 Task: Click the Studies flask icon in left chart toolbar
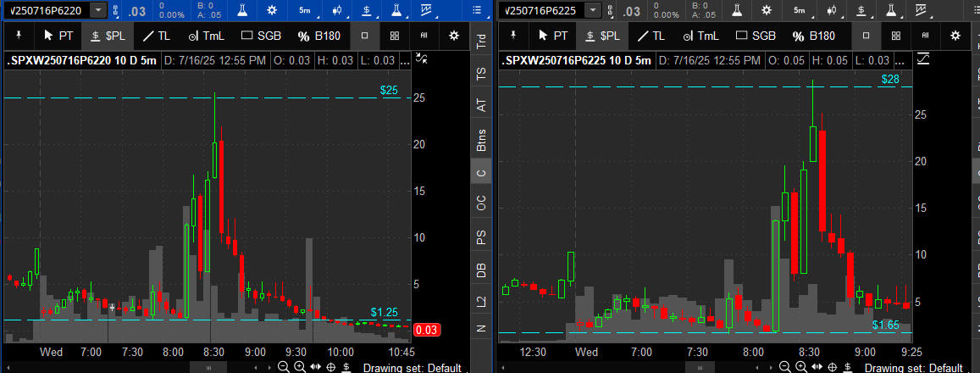coord(242,10)
